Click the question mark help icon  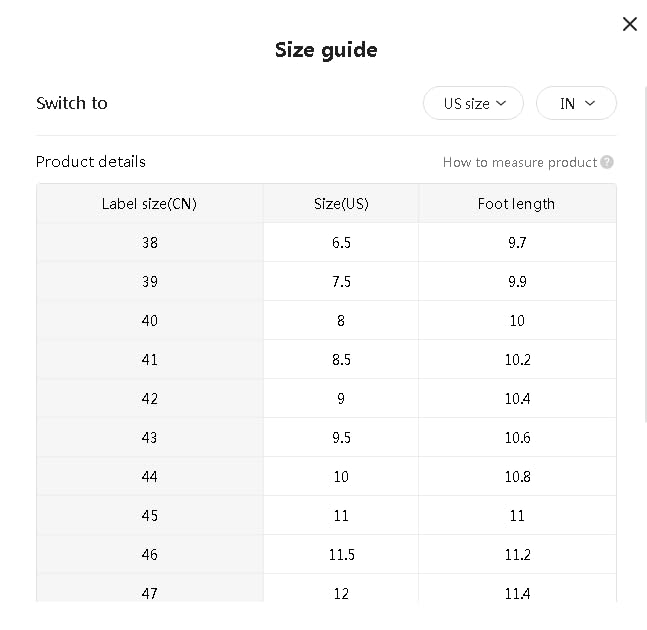(607, 162)
